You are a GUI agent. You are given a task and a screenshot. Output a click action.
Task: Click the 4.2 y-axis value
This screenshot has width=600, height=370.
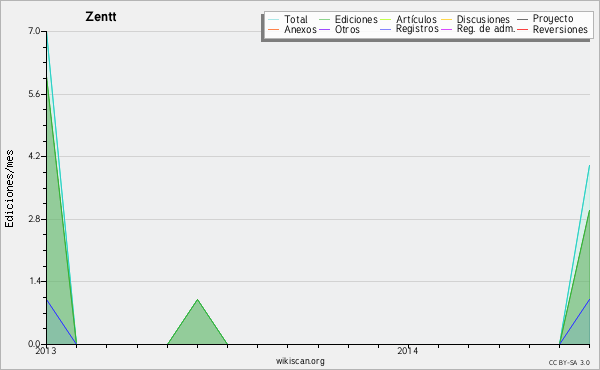pyautogui.click(x=34, y=156)
